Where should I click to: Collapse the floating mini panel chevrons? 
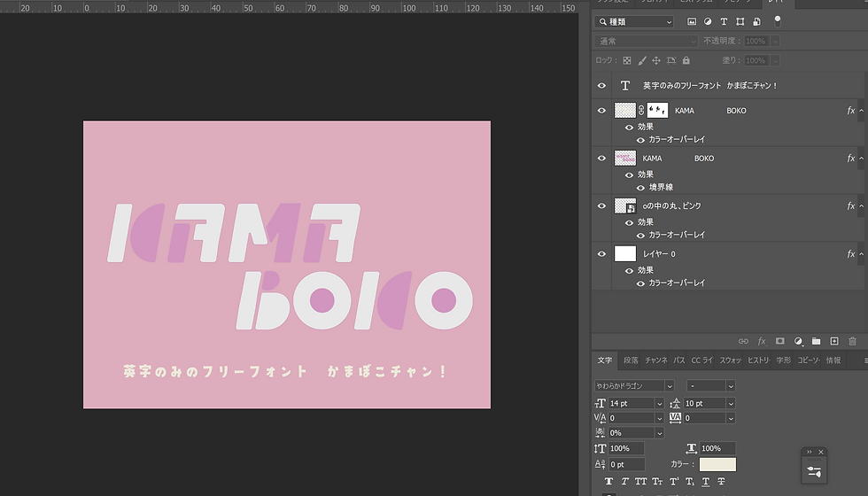809,452
